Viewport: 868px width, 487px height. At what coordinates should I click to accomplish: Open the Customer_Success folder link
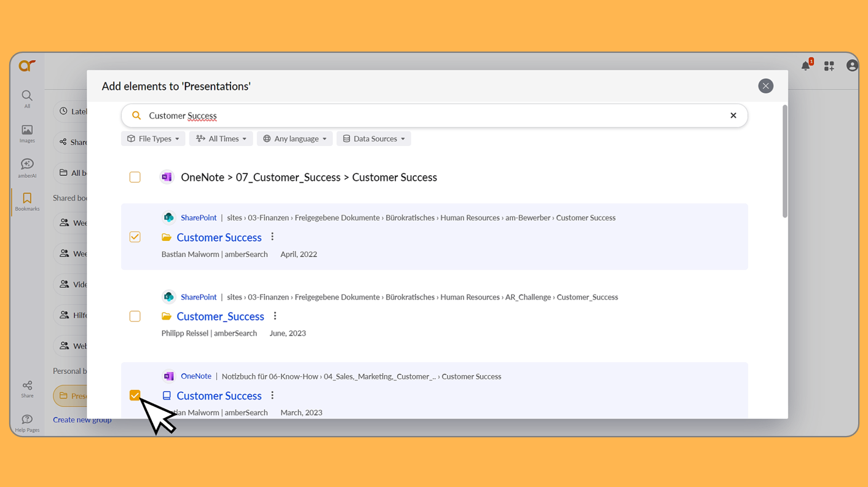coord(221,317)
